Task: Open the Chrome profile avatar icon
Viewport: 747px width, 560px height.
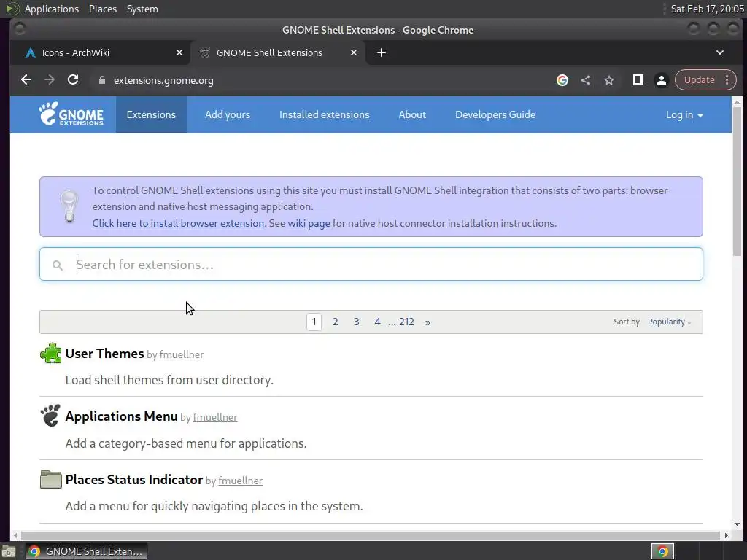Action: pos(661,80)
